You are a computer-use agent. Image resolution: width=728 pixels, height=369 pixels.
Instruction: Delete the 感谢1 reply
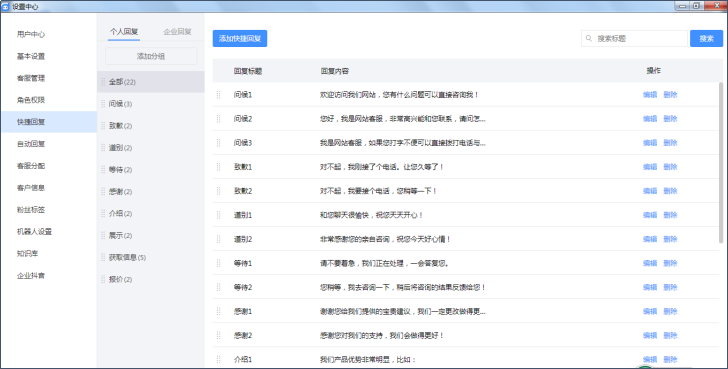670,311
